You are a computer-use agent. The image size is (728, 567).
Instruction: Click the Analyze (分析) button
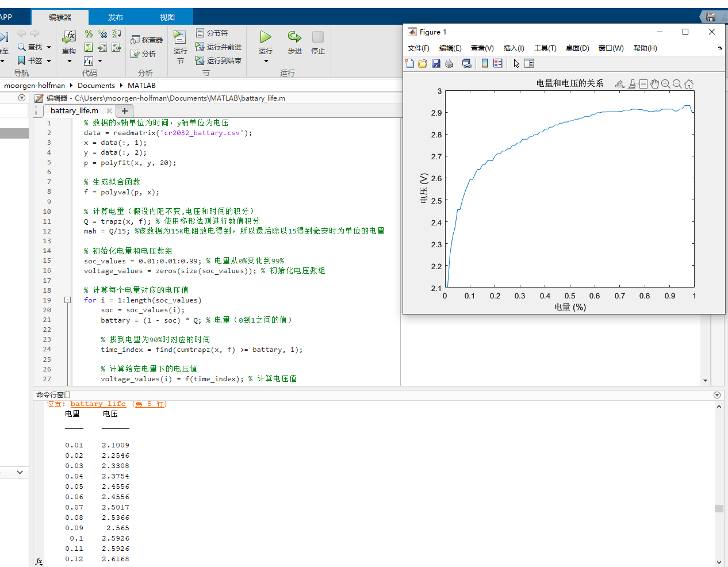(x=143, y=53)
